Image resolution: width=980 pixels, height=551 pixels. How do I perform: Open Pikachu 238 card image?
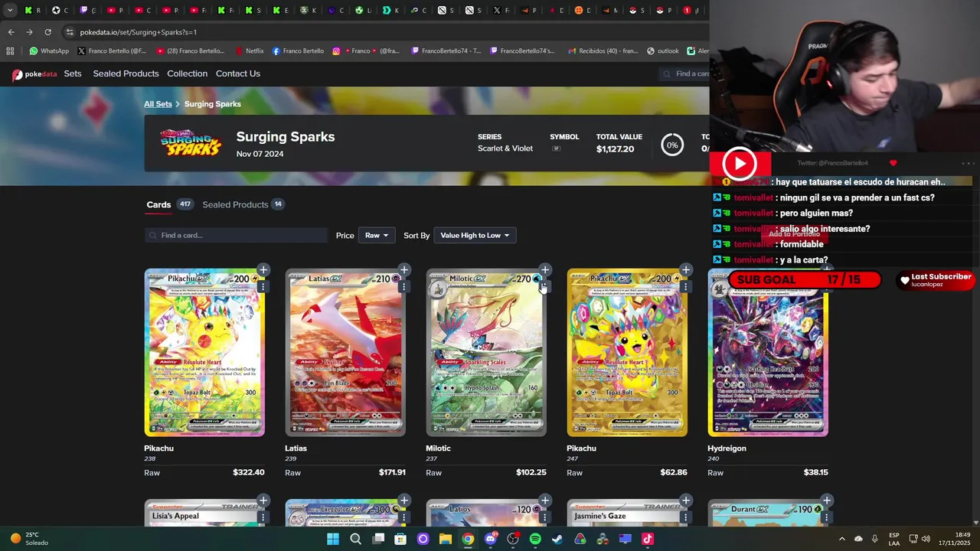[x=204, y=352]
